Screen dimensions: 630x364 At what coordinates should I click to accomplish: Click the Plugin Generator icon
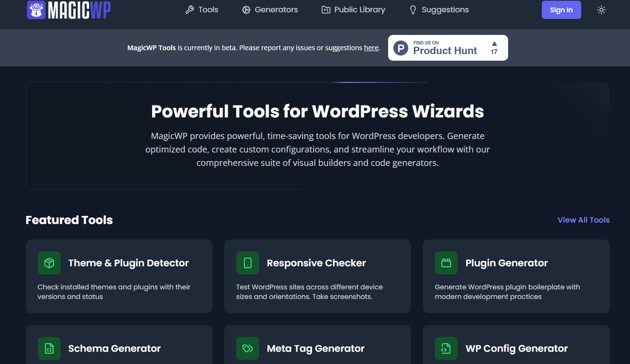[x=446, y=263]
